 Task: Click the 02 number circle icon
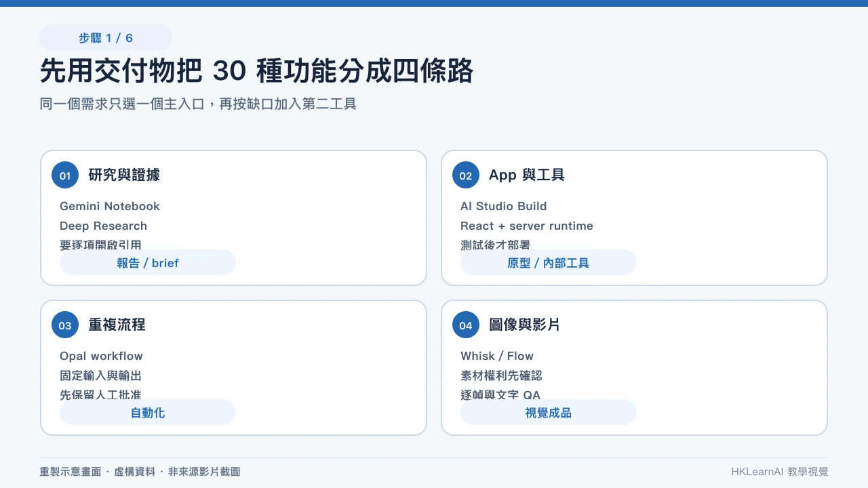coord(466,176)
